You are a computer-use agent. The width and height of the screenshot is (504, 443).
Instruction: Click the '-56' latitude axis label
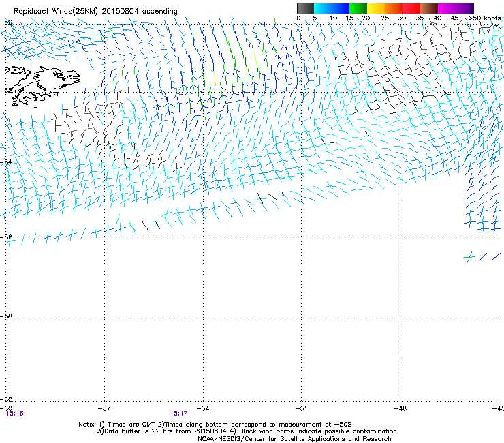click(6, 237)
